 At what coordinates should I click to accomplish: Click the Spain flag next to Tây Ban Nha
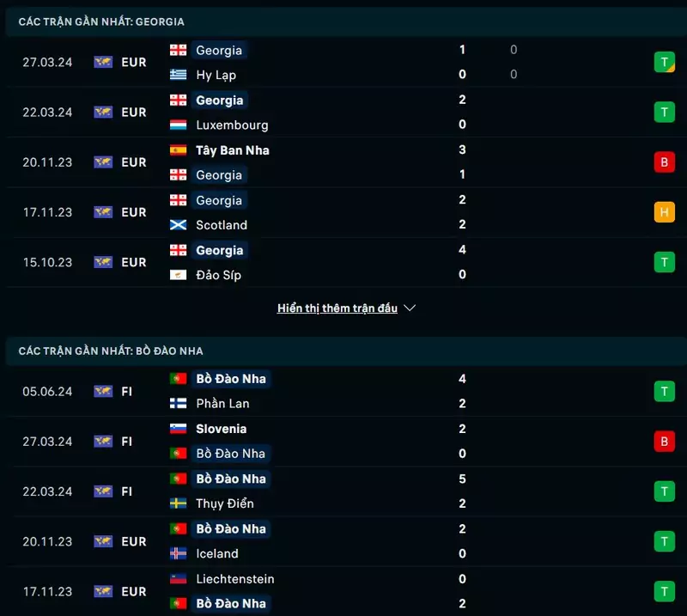(x=179, y=150)
